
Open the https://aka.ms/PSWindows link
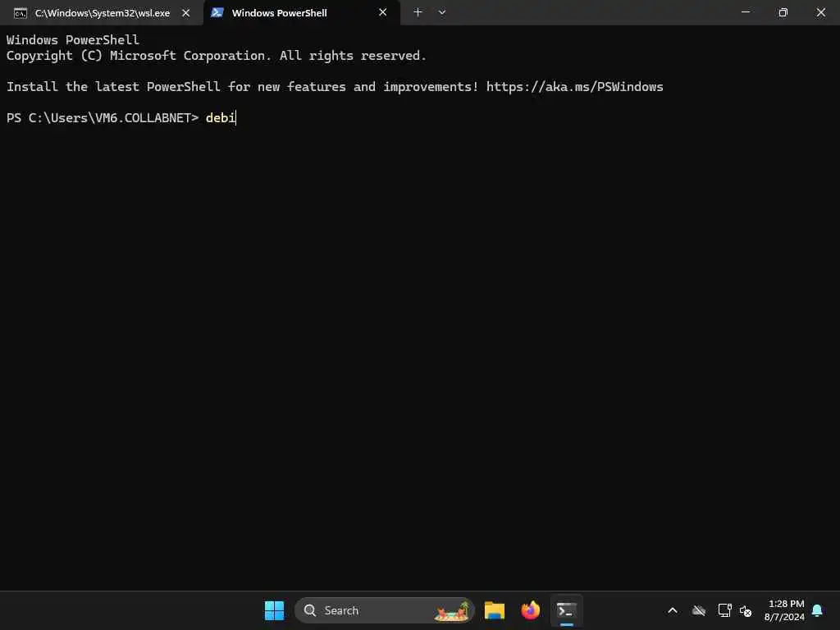click(575, 87)
